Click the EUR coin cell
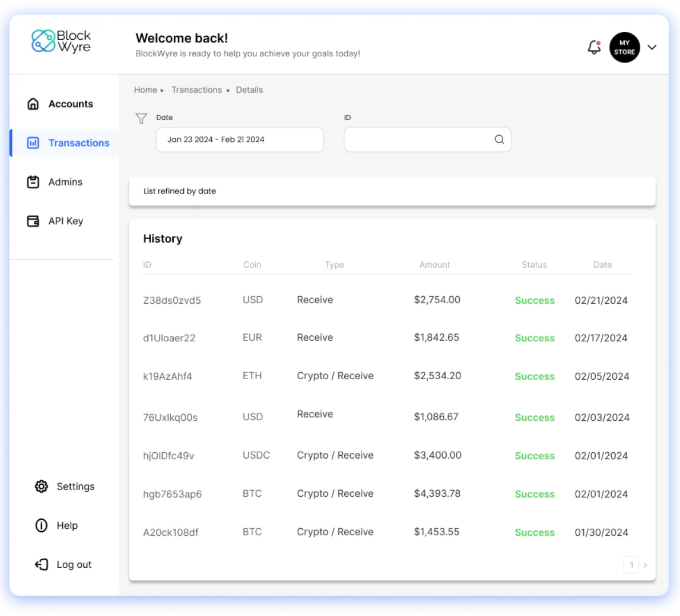This screenshot has height=616, width=680. [x=252, y=338]
